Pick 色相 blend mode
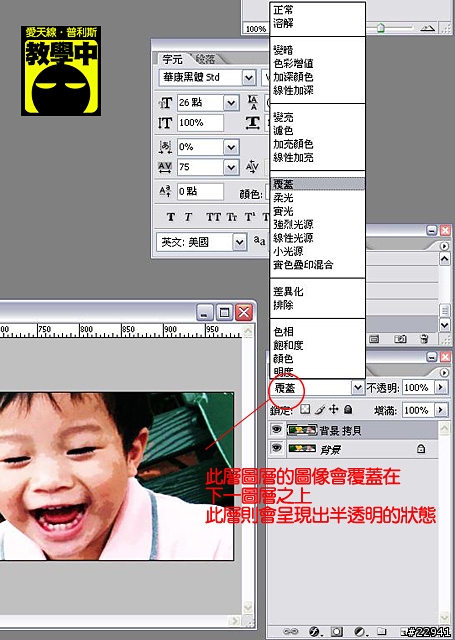The height and width of the screenshot is (640, 455). tap(283, 331)
